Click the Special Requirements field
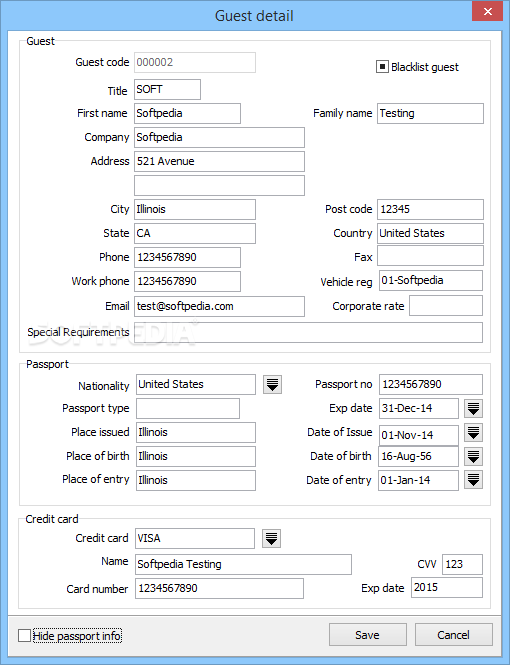 point(308,332)
